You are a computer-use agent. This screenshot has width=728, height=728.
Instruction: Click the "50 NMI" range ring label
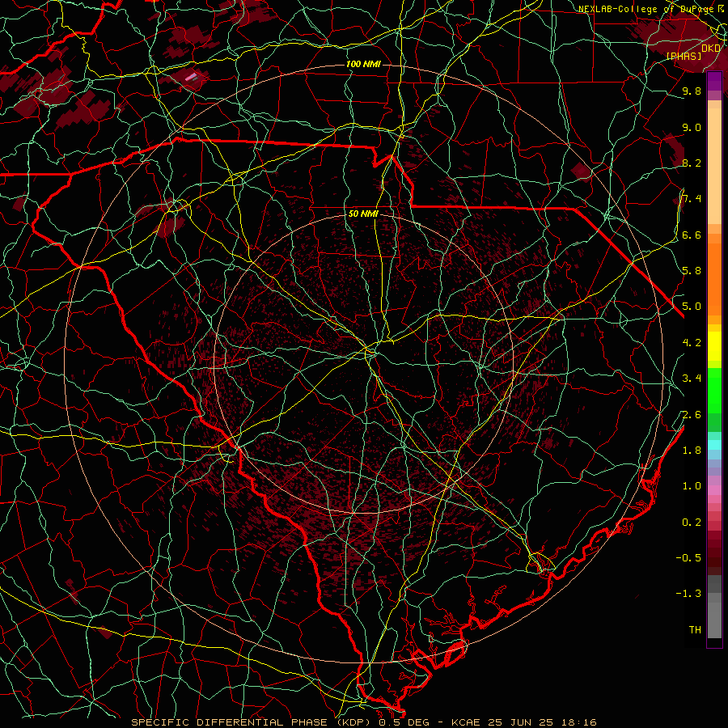tap(363, 214)
